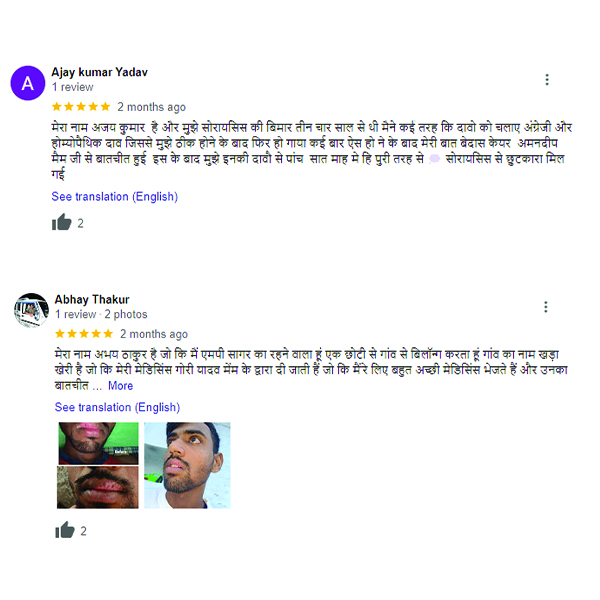Open the bottom-left lip close-up photo
The height and width of the screenshot is (600, 600).
pos(98,487)
